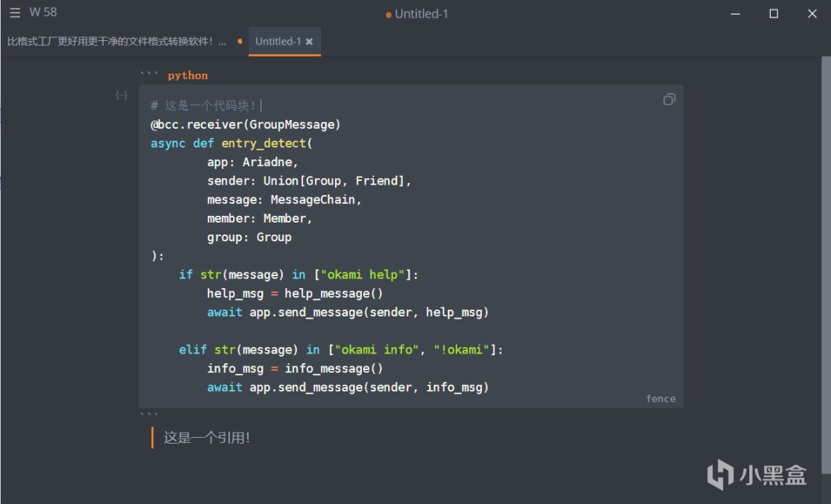Maximize the editor window
This screenshot has height=504, width=831.
(x=774, y=14)
